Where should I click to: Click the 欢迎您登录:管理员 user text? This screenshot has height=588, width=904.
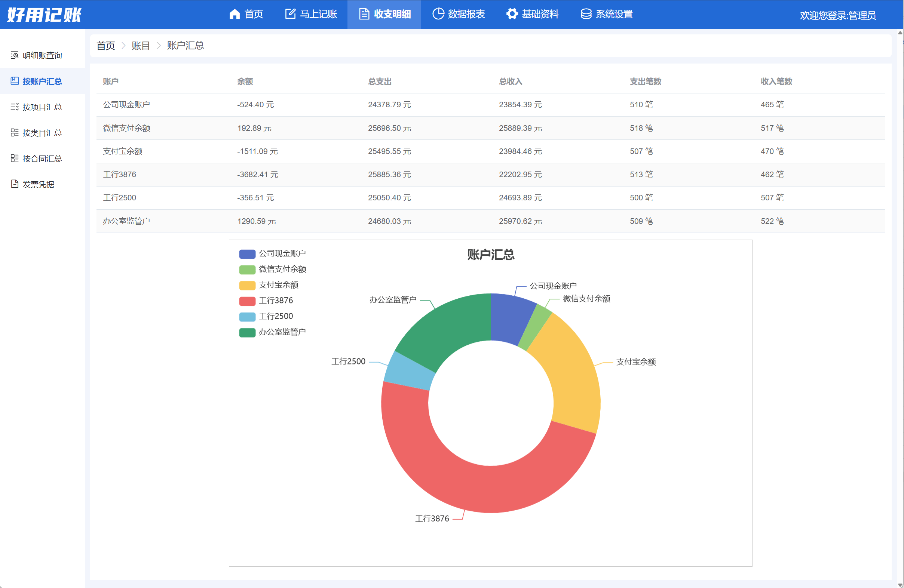pyautogui.click(x=838, y=16)
